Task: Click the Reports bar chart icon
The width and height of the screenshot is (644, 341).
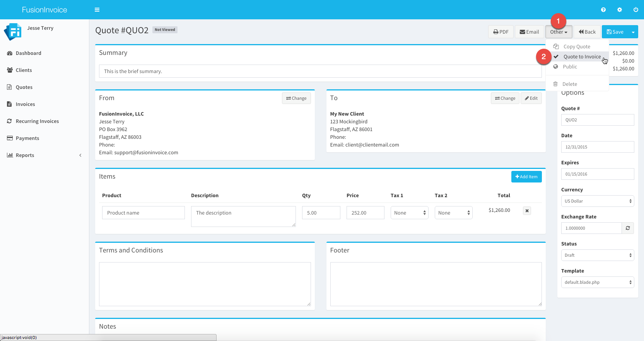Action: click(x=10, y=155)
